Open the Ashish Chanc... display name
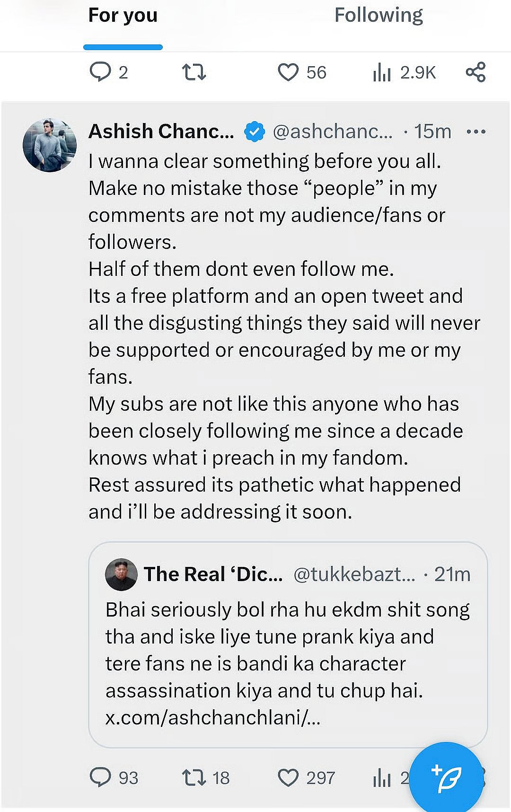 [161, 132]
